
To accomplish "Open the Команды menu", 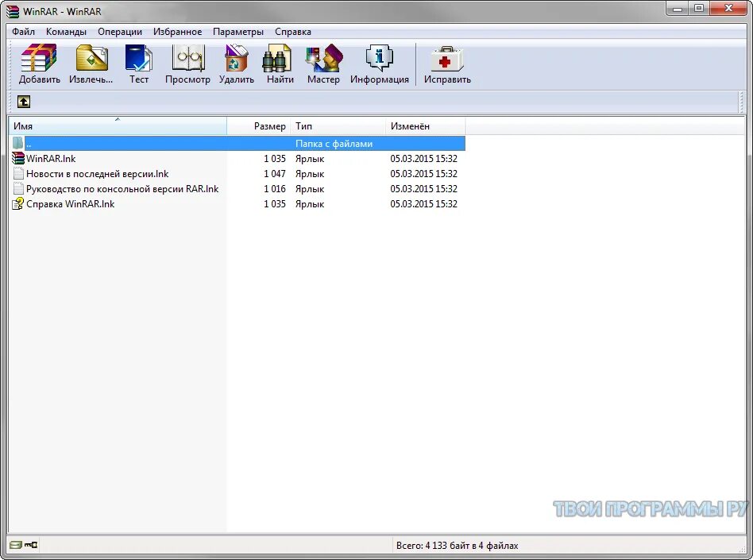I will click(x=66, y=32).
